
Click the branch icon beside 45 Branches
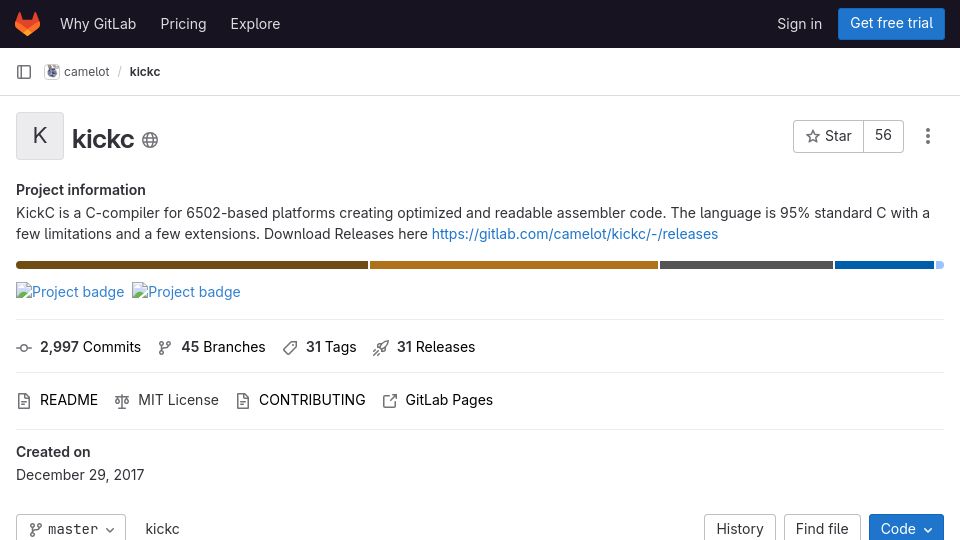(164, 348)
